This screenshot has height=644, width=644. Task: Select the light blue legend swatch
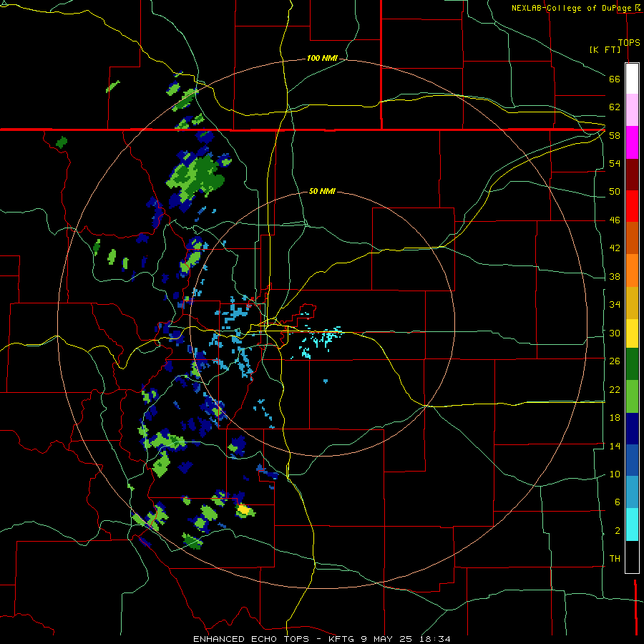(x=632, y=492)
